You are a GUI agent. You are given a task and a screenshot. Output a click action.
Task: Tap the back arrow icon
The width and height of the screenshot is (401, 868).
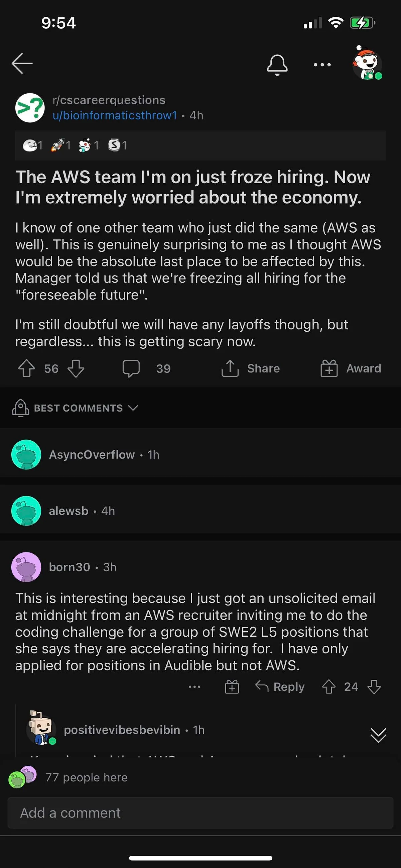(22, 63)
